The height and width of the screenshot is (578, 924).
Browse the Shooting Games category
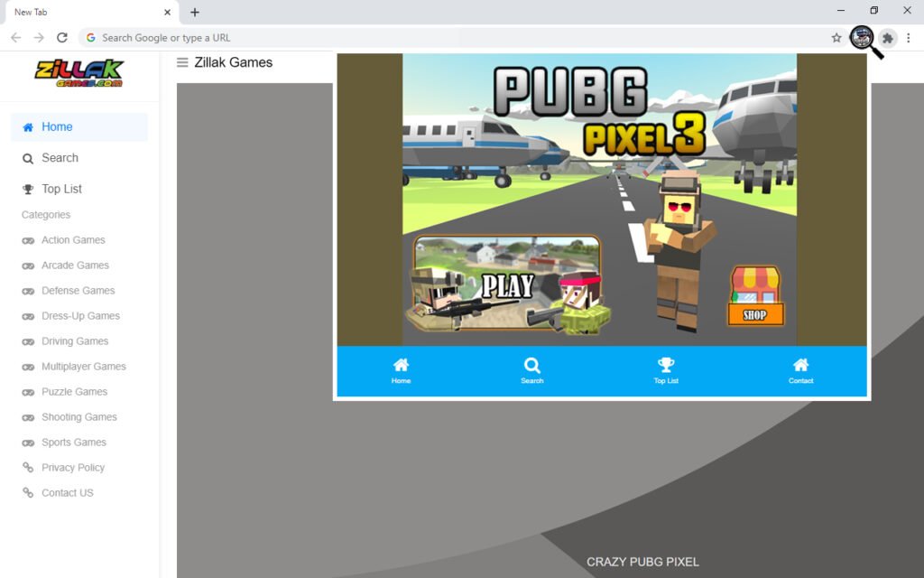pyautogui.click(x=79, y=417)
